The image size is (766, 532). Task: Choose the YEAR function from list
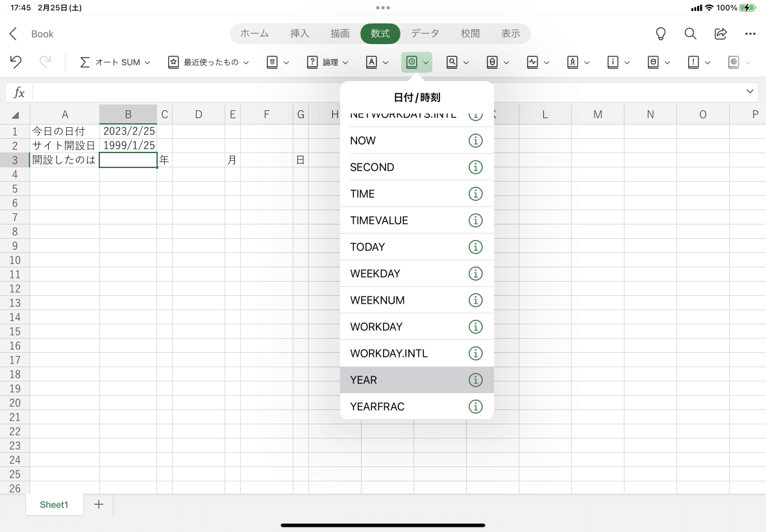(417, 380)
